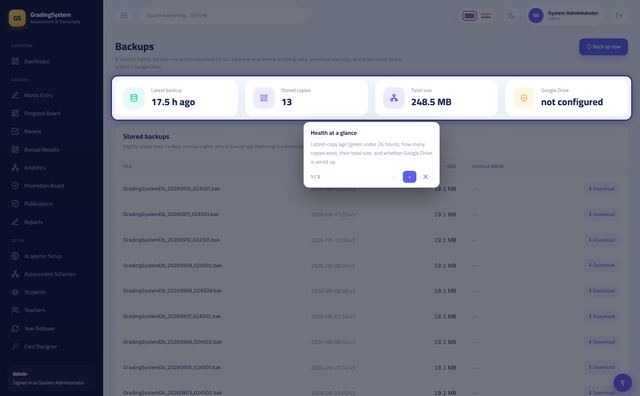640x396 pixels.
Task: Go to Assessment Schemes
Action: click(x=51, y=274)
